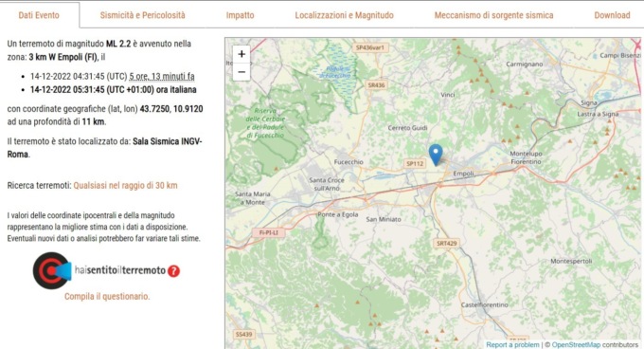Screen dimensions: 644x349
Task: Click Montespertoli label on map
Action: pyautogui.click(x=571, y=261)
